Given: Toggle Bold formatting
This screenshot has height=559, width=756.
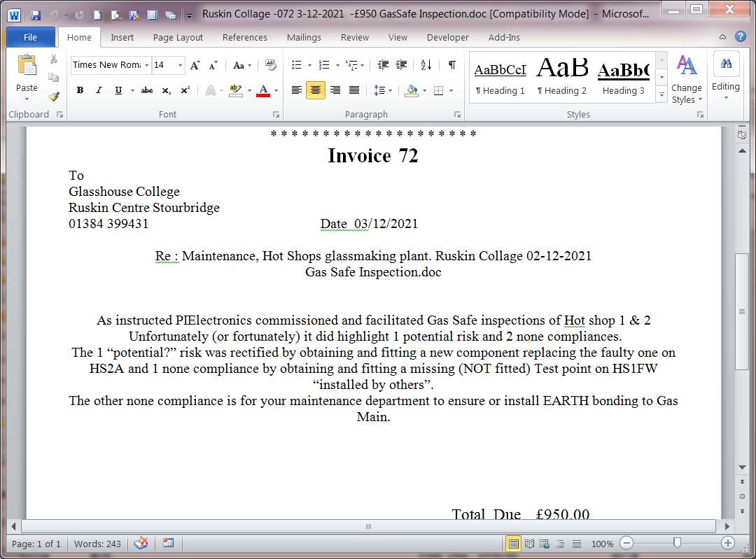Looking at the screenshot, I should coord(80,90).
